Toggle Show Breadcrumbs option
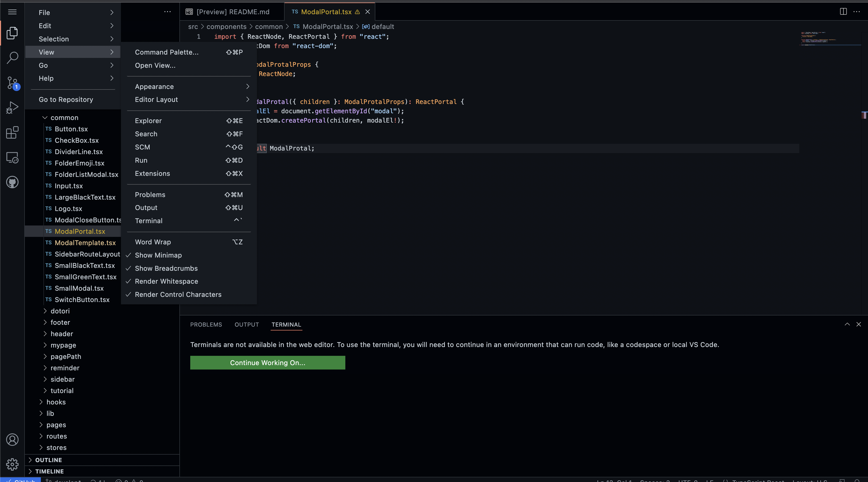Screen dimensions: 868x482 point(166,268)
